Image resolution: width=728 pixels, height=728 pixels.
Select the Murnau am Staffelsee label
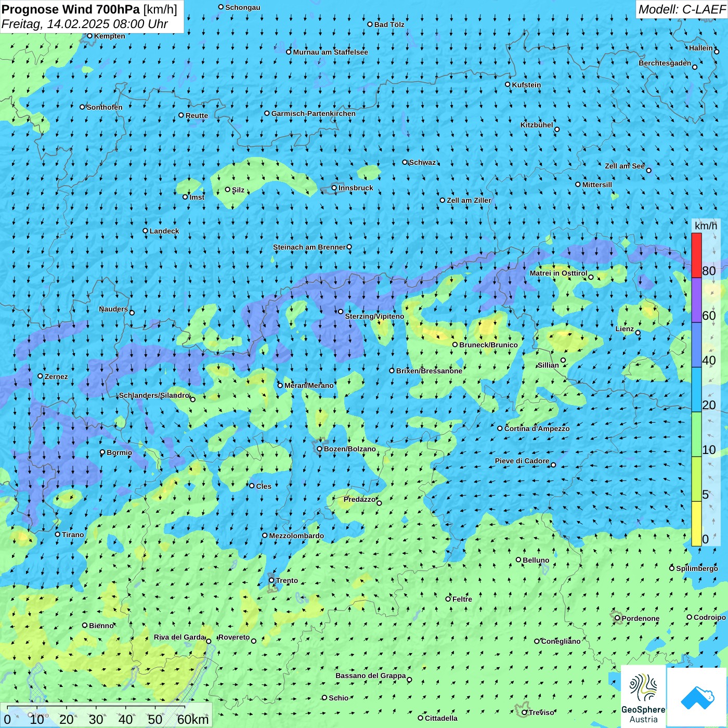[x=331, y=52]
